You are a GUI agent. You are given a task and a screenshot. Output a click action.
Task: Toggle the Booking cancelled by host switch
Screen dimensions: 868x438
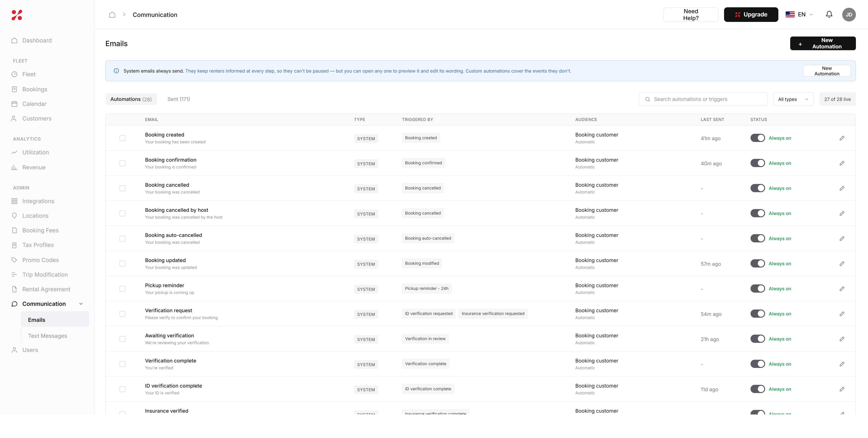point(758,213)
